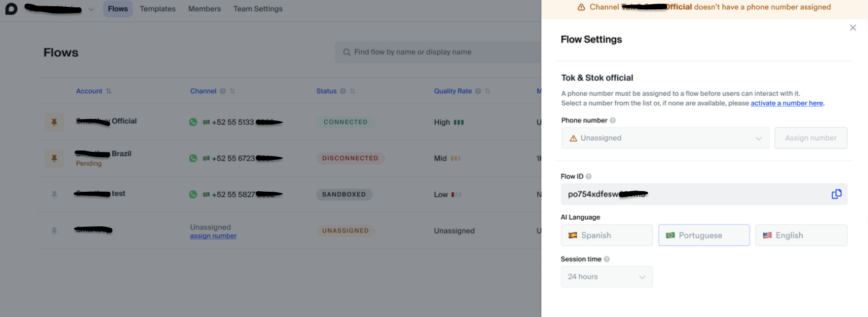The height and width of the screenshot is (317, 868).
Task: Expand the 24 hours session time dropdown
Action: [x=606, y=277]
